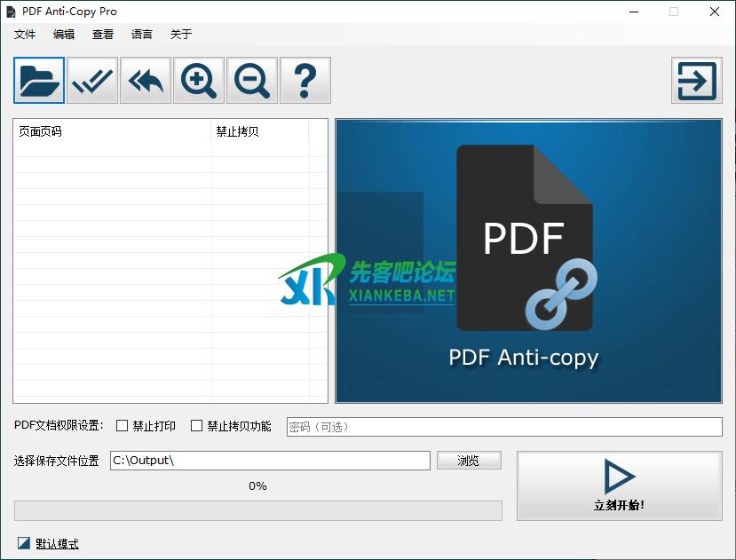
Task: Enable the 禁止拷贝功能 checkbox
Action: coord(197,426)
